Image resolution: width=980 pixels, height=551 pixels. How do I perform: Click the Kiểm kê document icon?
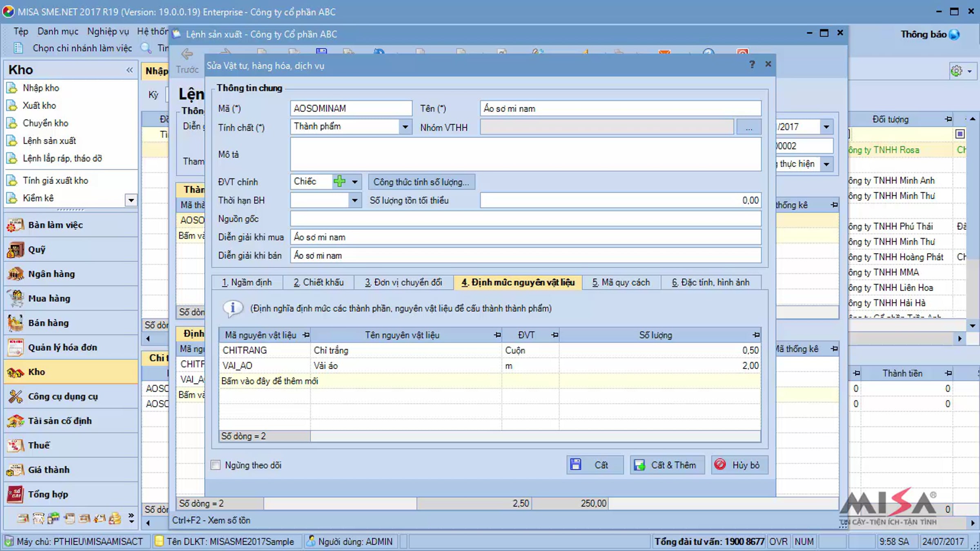pos(12,198)
